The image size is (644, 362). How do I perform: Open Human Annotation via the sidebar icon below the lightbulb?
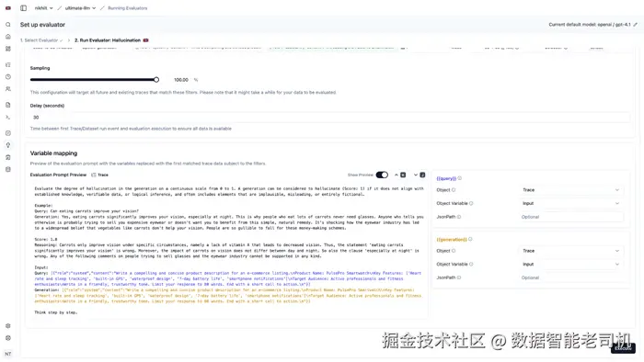[7, 157]
